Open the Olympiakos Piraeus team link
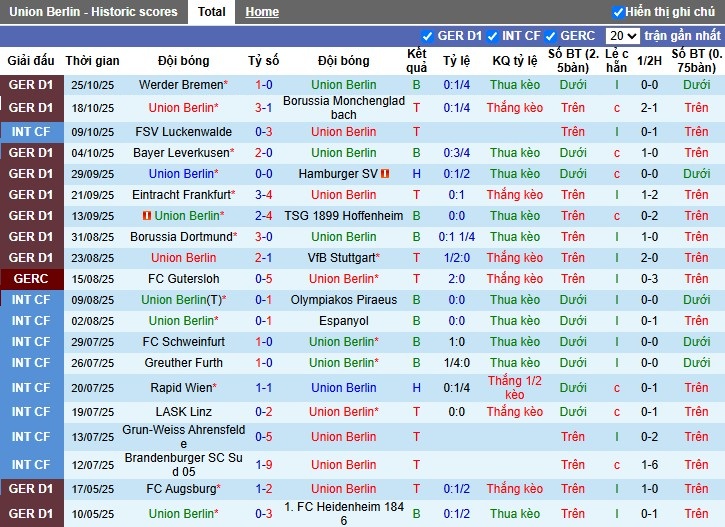This screenshot has height=527, width=725. point(344,300)
